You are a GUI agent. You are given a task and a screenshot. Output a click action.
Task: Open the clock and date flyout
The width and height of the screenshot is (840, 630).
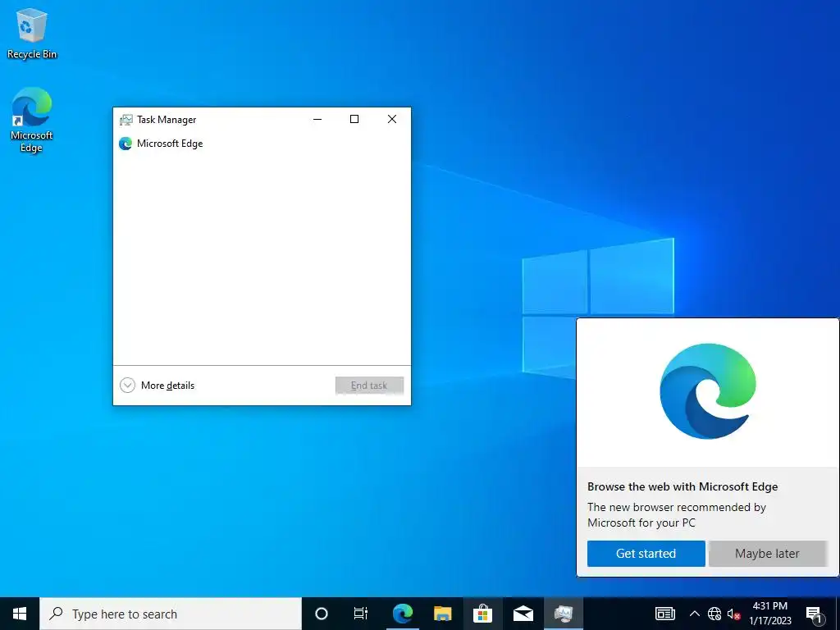pyautogui.click(x=770, y=614)
